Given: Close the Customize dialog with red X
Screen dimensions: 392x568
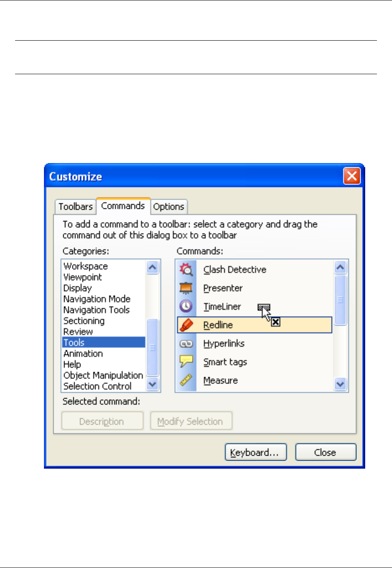Looking at the screenshot, I should [x=352, y=176].
